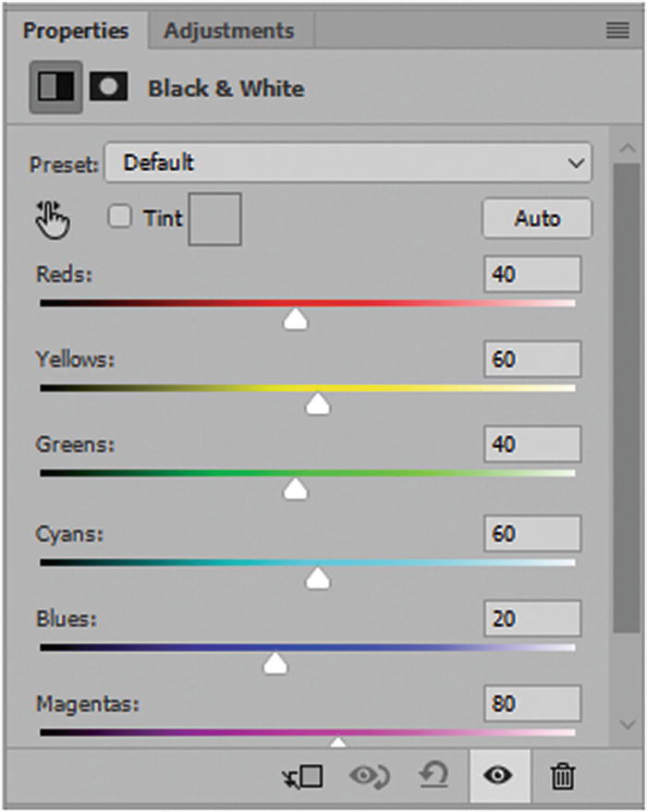Click the Auto button
This screenshot has height=812, width=647.
point(537,219)
